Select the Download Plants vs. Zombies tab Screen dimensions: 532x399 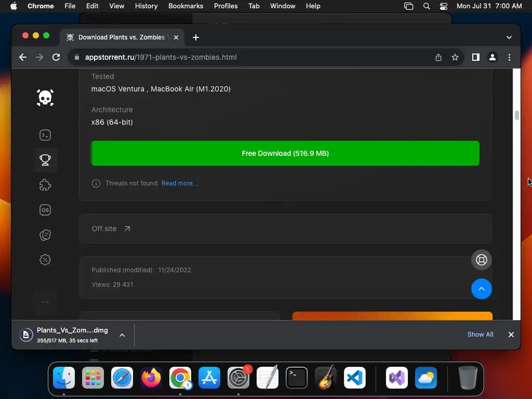(x=122, y=37)
